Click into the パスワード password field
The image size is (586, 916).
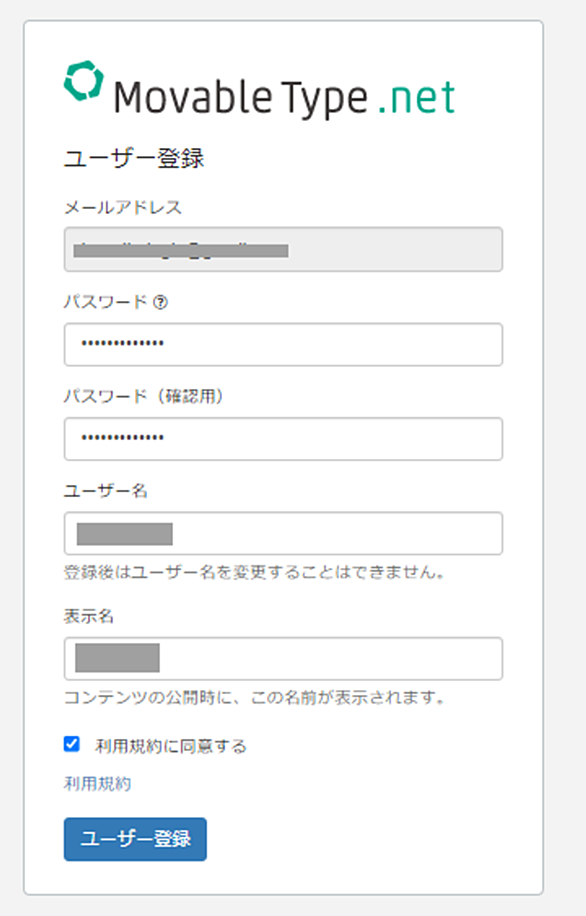[x=283, y=345]
